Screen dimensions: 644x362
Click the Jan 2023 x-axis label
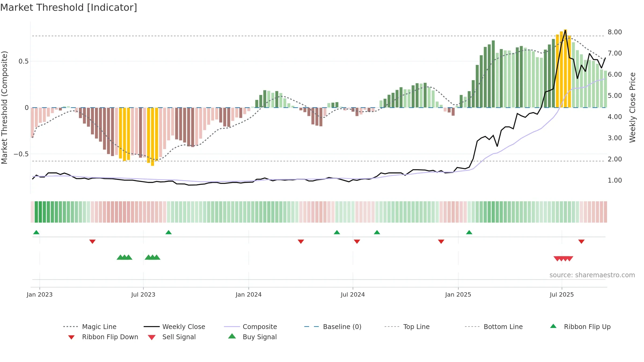click(x=40, y=295)
